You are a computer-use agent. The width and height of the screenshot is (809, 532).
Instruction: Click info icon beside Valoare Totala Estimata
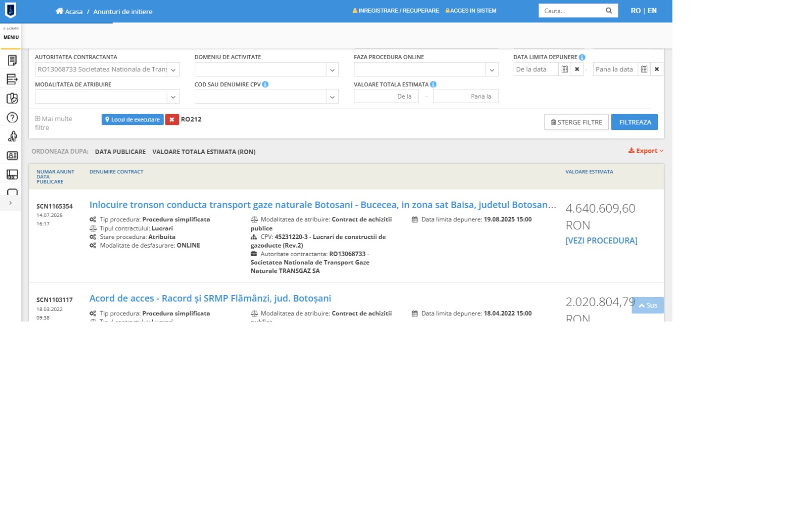click(433, 84)
